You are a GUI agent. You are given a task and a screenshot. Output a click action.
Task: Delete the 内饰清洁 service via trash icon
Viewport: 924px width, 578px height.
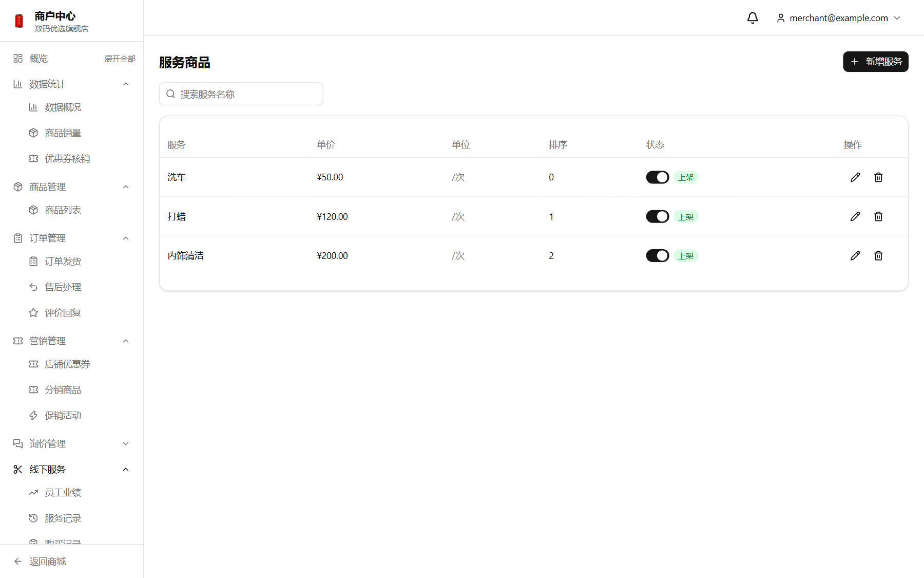coord(878,255)
